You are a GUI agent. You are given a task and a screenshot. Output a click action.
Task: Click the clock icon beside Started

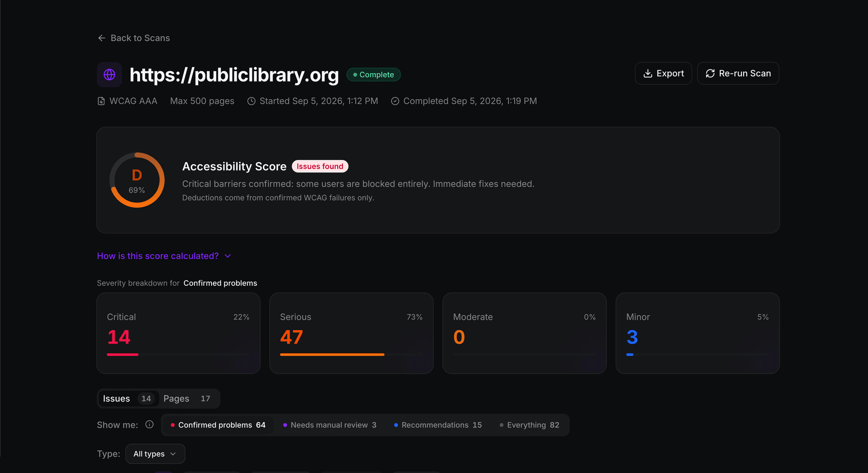click(251, 101)
